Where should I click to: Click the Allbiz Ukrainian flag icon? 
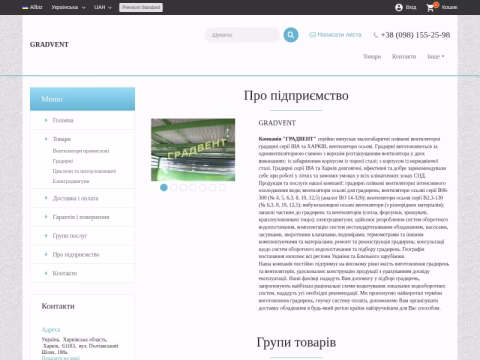tap(25, 7)
